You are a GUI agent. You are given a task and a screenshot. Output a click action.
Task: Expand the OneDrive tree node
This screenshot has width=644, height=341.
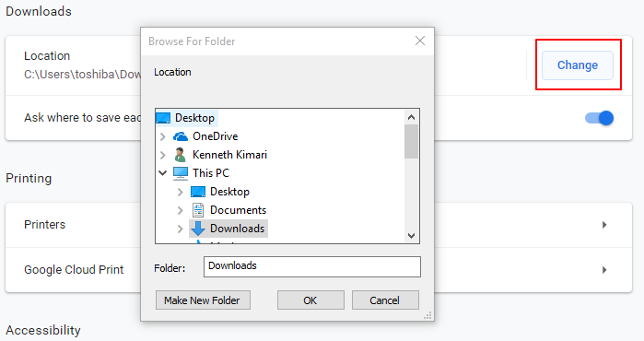click(x=163, y=136)
